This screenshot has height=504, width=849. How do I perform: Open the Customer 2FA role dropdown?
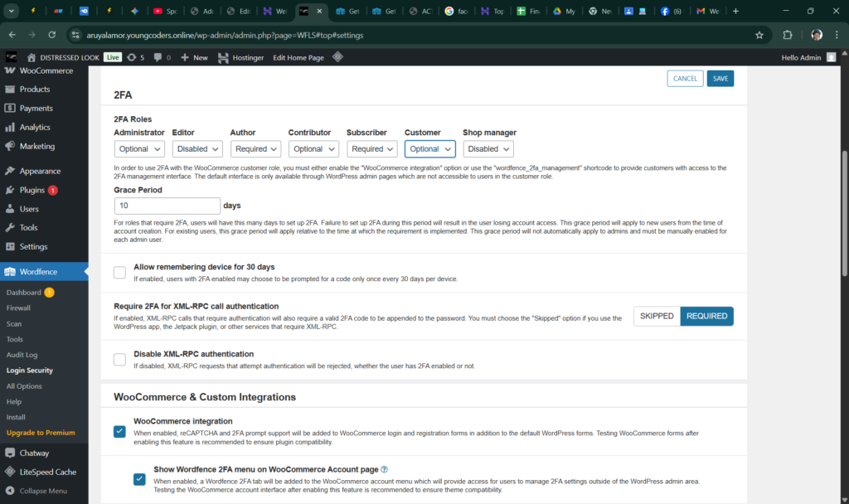click(x=429, y=149)
